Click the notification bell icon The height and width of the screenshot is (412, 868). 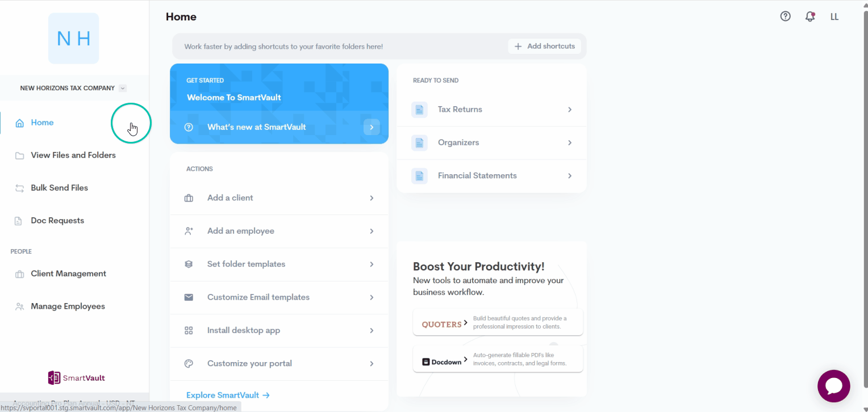810,16
